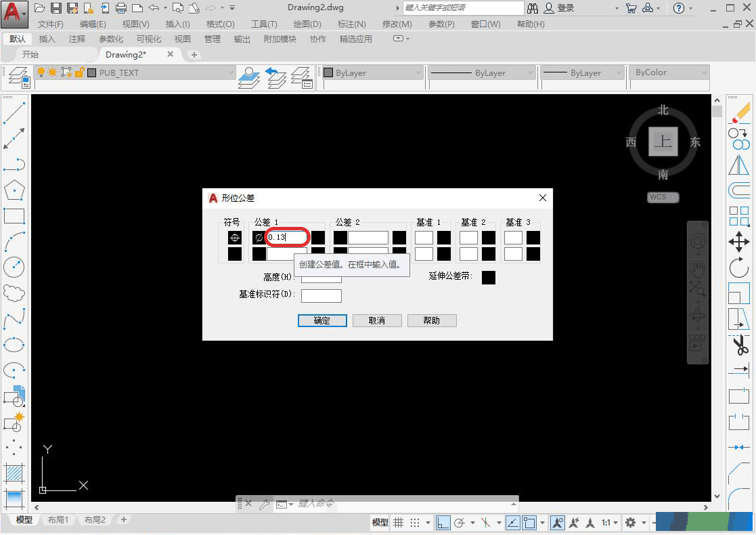Expand the PUB_TEXT layer dropdown
The height and width of the screenshot is (535, 756).
tap(231, 72)
